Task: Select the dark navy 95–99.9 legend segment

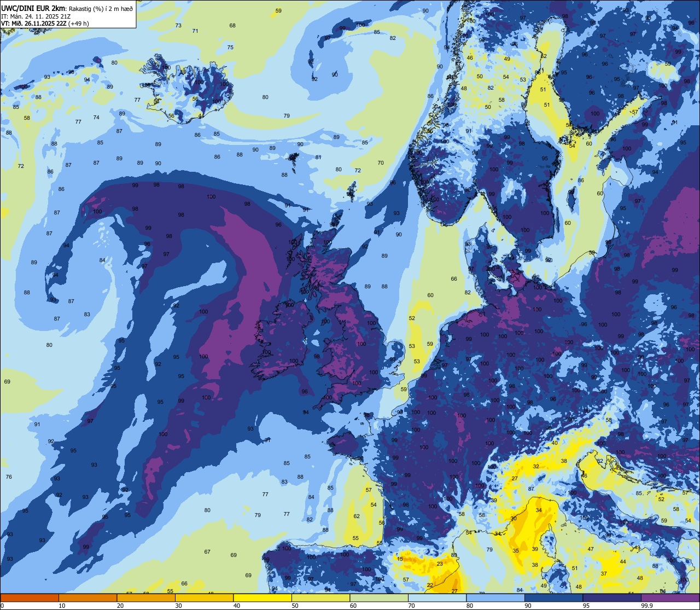Action: click(612, 598)
